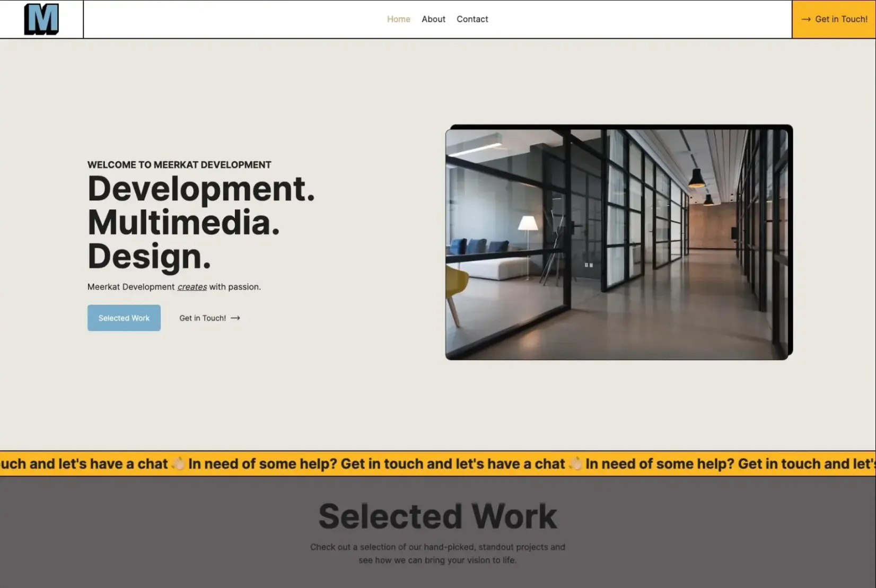Image resolution: width=876 pixels, height=588 pixels.
Task: Click the arrow icon inside yellow Get in Touch button
Action: (807, 19)
